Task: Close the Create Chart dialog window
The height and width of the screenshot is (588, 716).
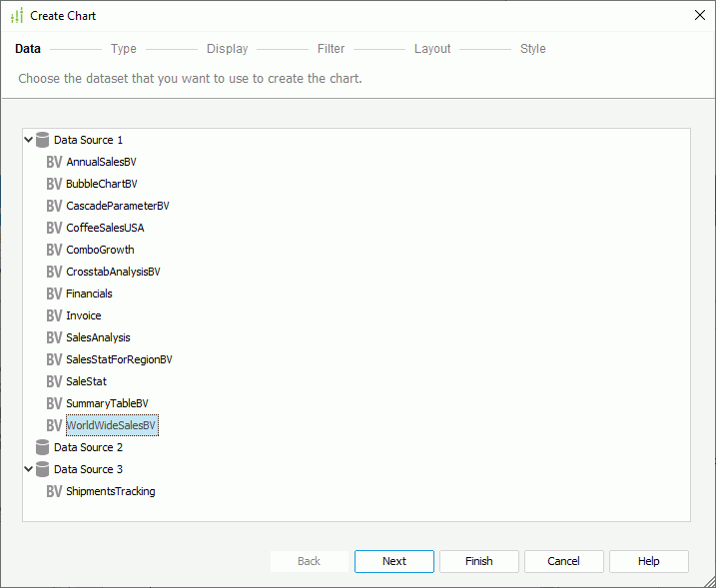Action: [x=700, y=16]
